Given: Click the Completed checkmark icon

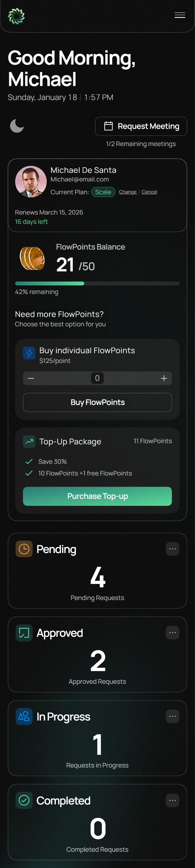Looking at the screenshot, I should pyautogui.click(x=24, y=800).
